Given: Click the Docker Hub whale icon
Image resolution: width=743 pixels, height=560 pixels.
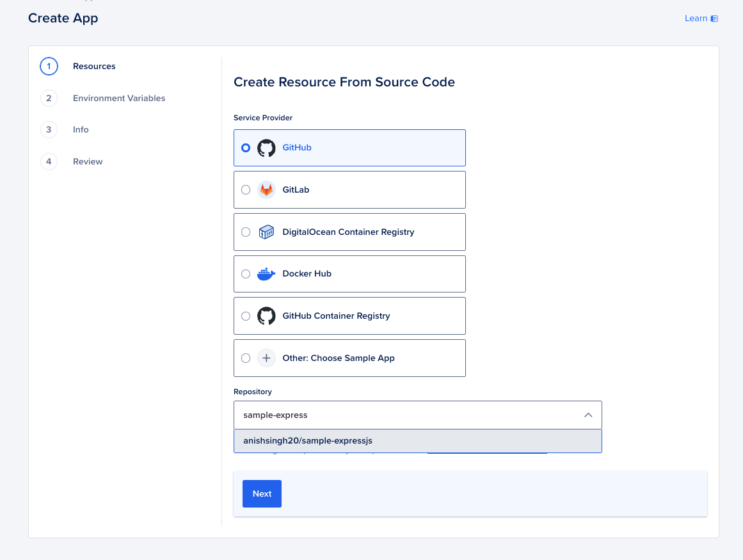Looking at the screenshot, I should (266, 274).
